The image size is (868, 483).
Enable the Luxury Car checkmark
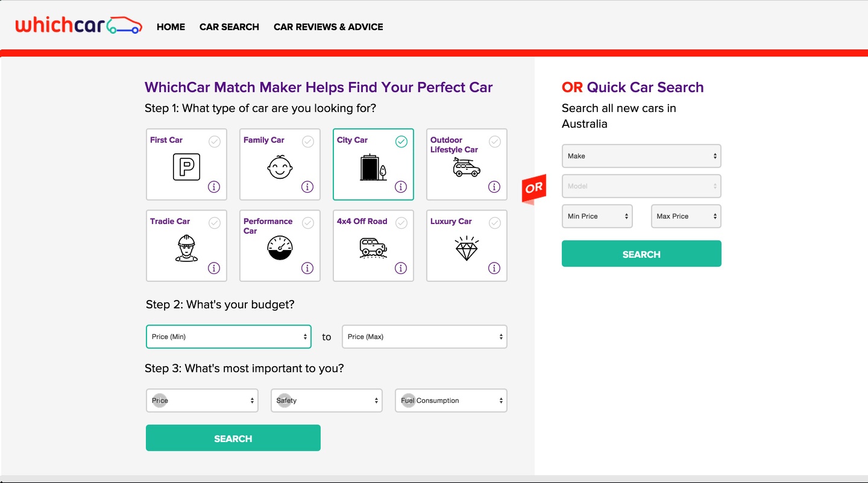pos(495,223)
